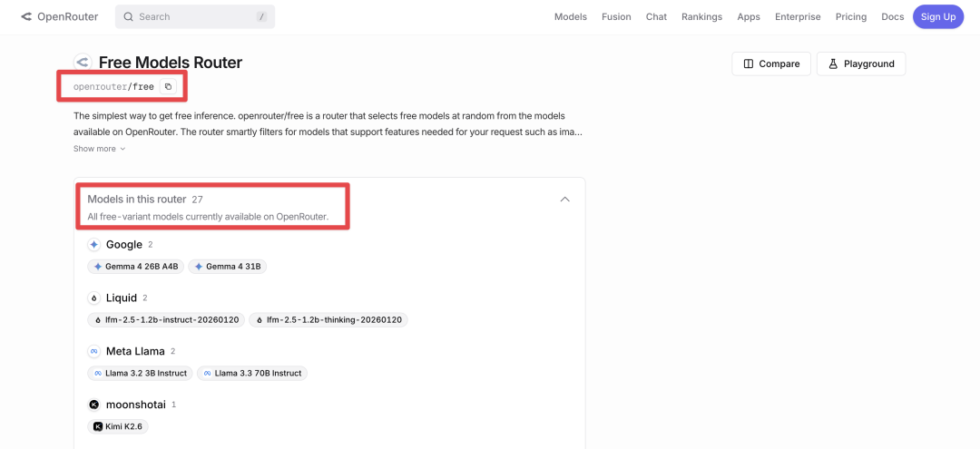Open the lfm-2.5-1.2b-thinking-20260120 chip
980x449 pixels.
(328, 319)
